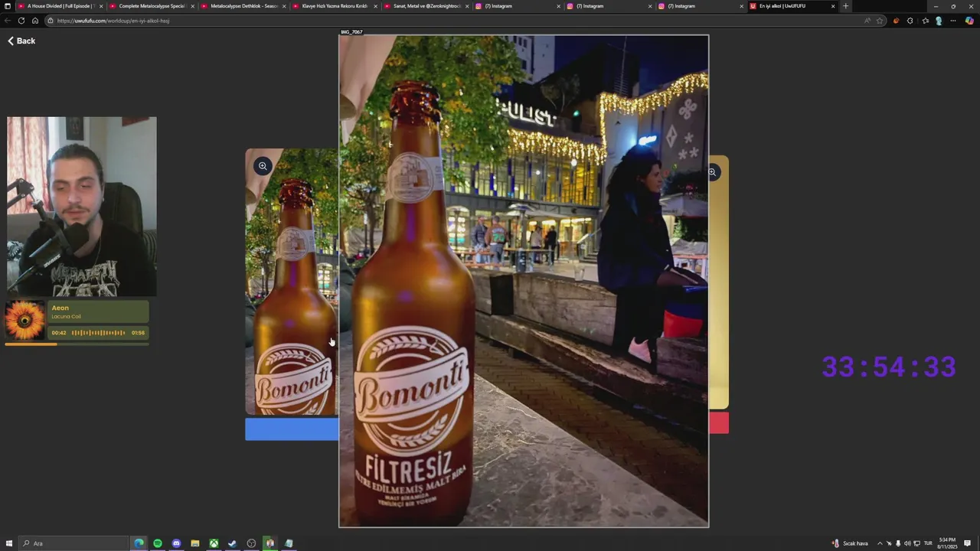Open the notification center icon
The width and height of the screenshot is (980, 551).
click(x=968, y=543)
